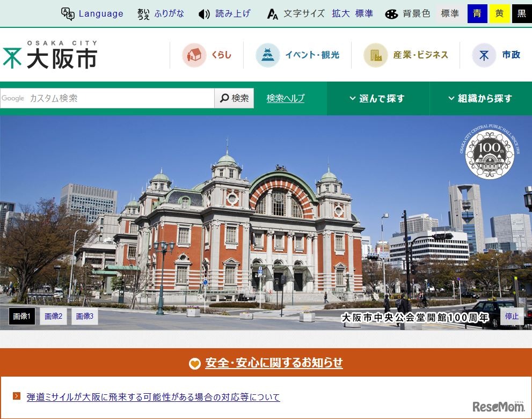The width and height of the screenshot is (532, 419).
Task: Expand the 組織から探す dropdown
Action: tap(479, 99)
